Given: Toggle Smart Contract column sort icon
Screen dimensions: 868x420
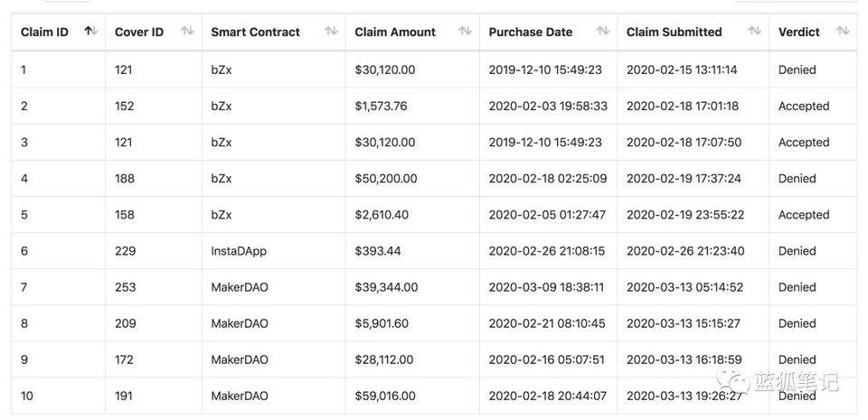Looking at the screenshot, I should coord(331,32).
